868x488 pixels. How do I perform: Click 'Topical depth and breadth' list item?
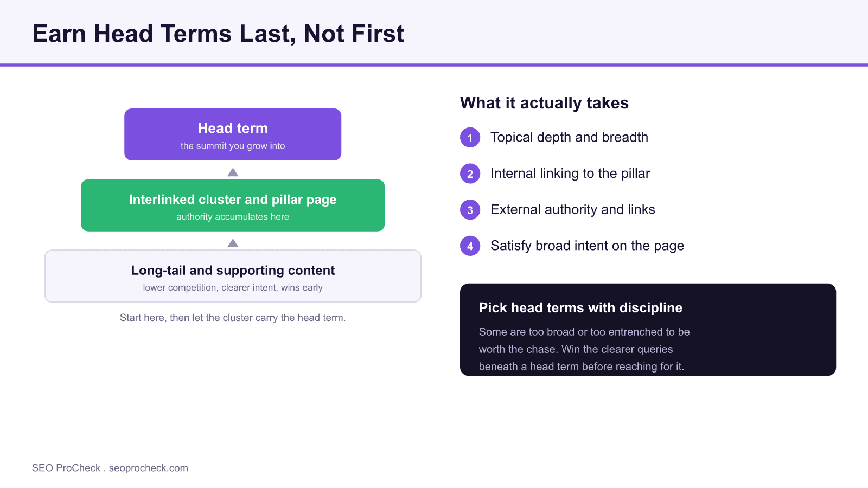click(569, 137)
